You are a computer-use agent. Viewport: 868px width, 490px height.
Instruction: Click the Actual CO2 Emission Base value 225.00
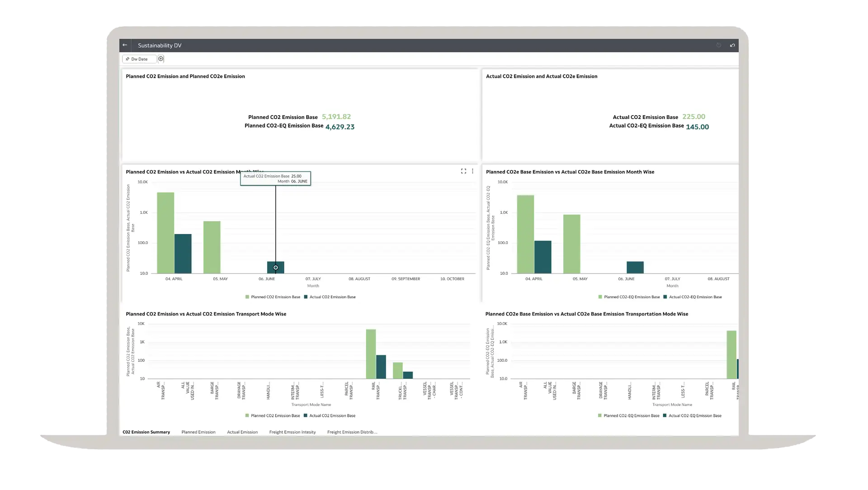693,117
